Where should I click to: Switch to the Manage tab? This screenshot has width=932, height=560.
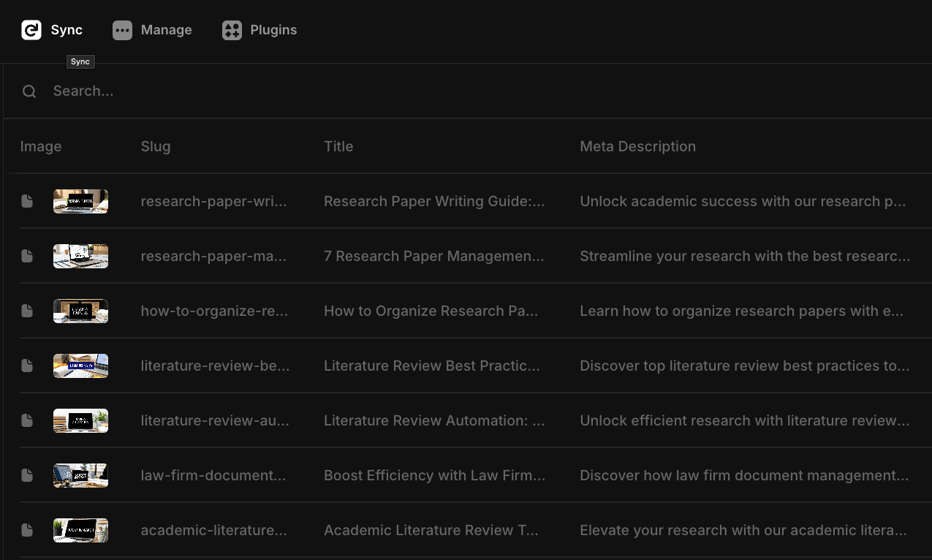coord(167,30)
